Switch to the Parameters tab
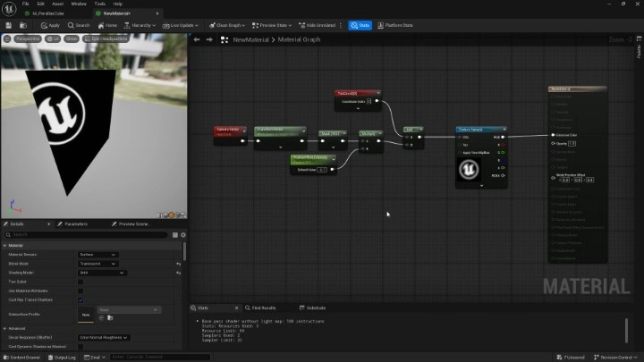Viewport: 644px width, 362px height. 75,223
